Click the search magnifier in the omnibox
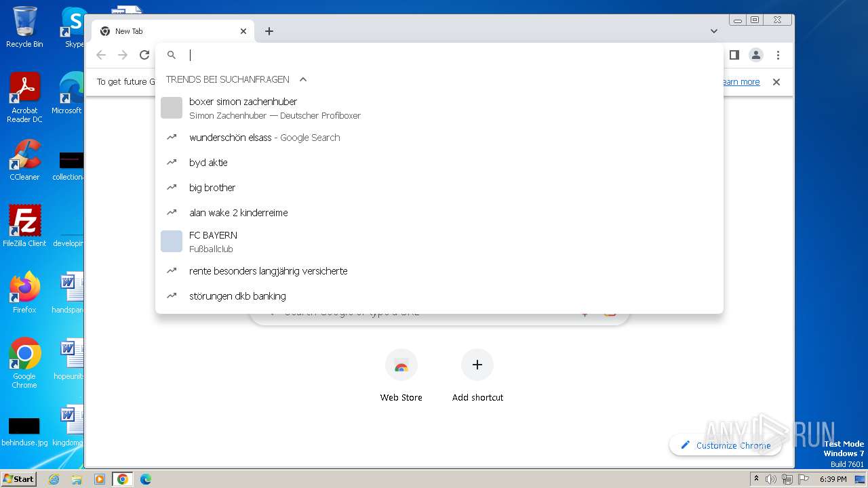This screenshot has height=488, width=868. click(172, 55)
